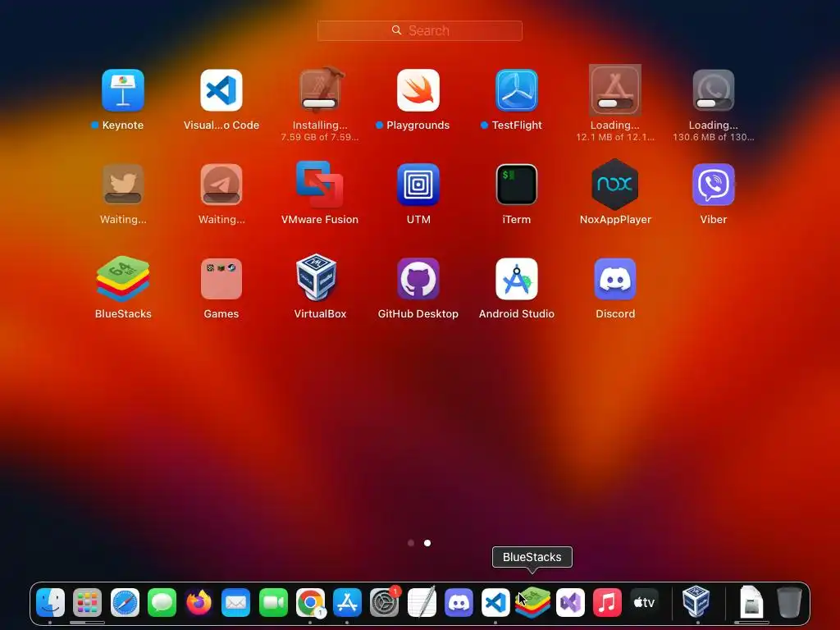The image size is (840, 630).
Task: Open the Trash in the Dock
Action: [x=789, y=602]
